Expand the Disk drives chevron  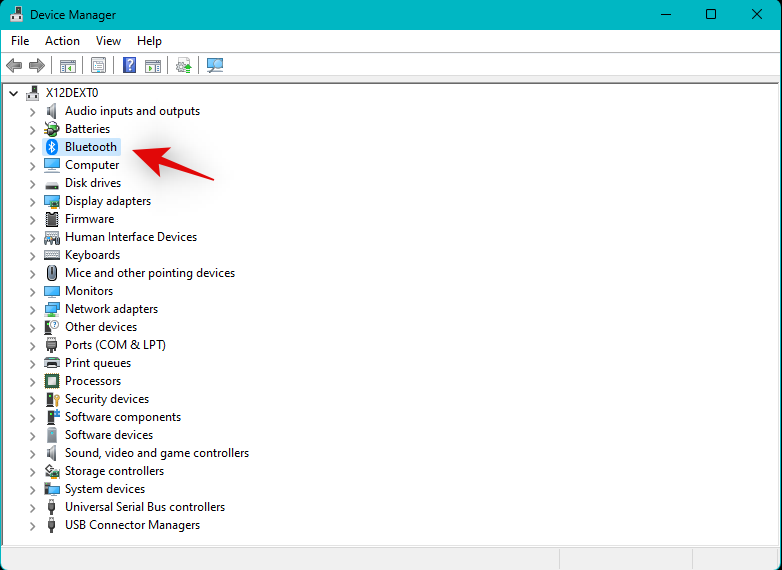[x=32, y=184]
